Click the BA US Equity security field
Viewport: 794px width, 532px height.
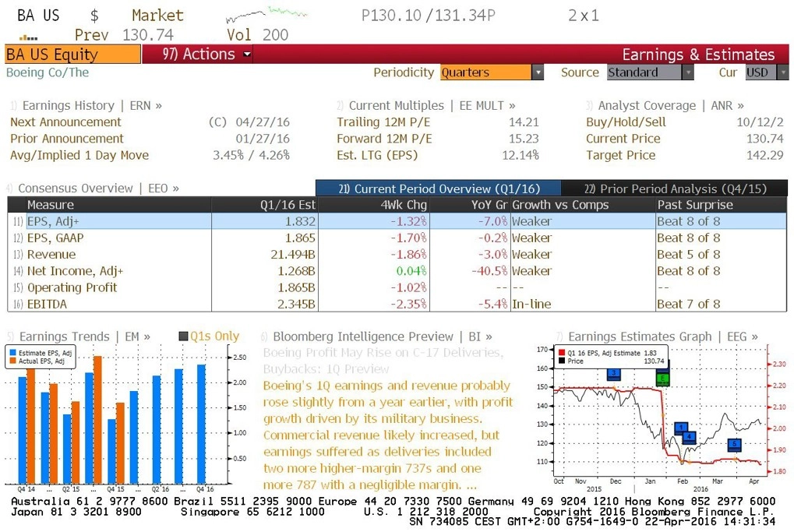(x=72, y=55)
